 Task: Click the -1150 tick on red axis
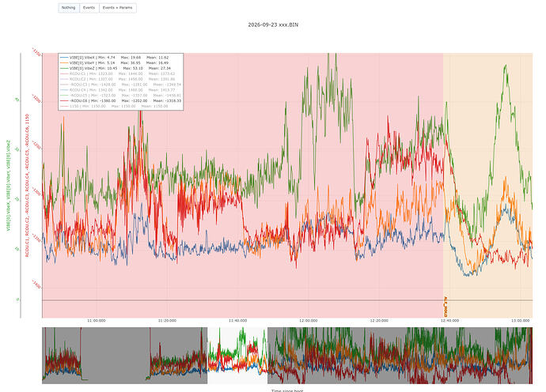[36, 53]
